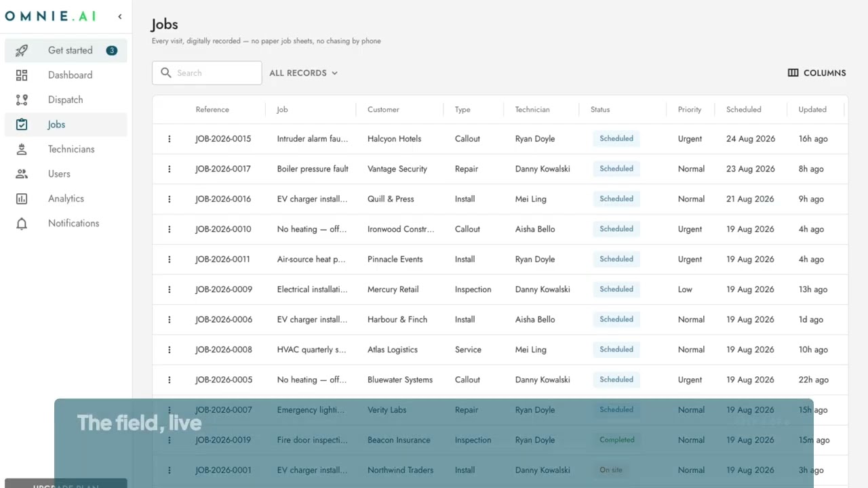Open row menu for JOB-2026-0015
Image resolution: width=868 pixels, height=488 pixels.
(170, 139)
